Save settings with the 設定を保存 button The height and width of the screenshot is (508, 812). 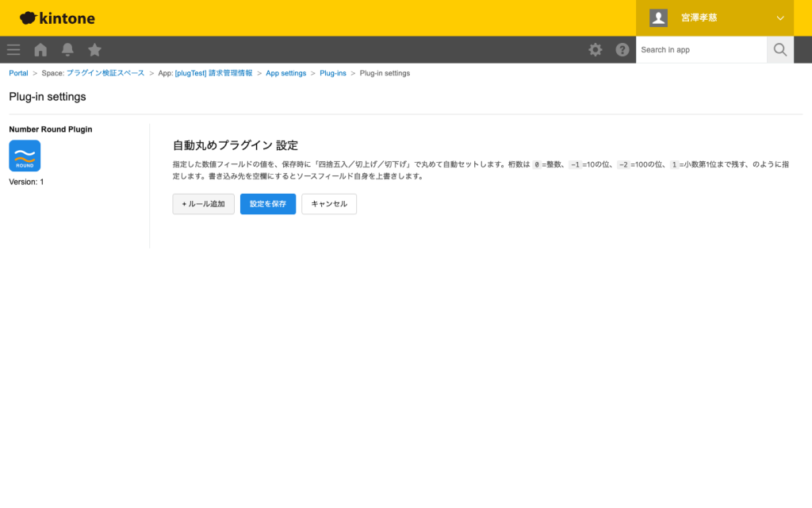point(267,204)
